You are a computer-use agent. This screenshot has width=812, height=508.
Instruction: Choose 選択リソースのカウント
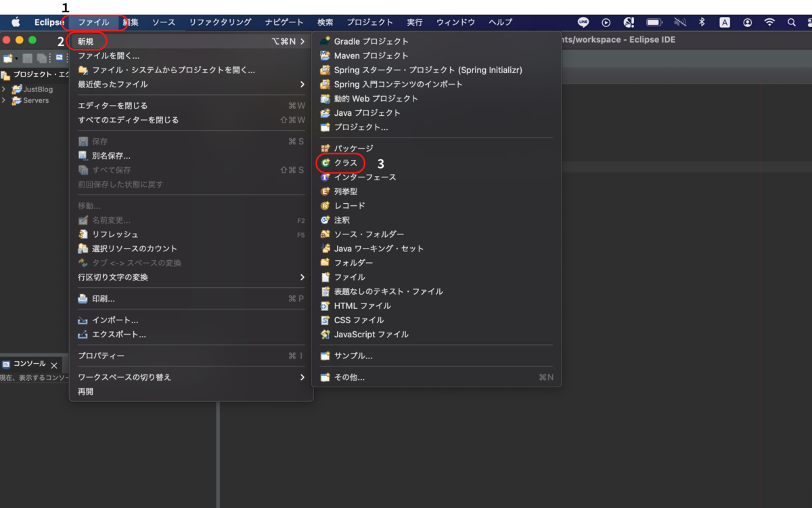click(191, 249)
